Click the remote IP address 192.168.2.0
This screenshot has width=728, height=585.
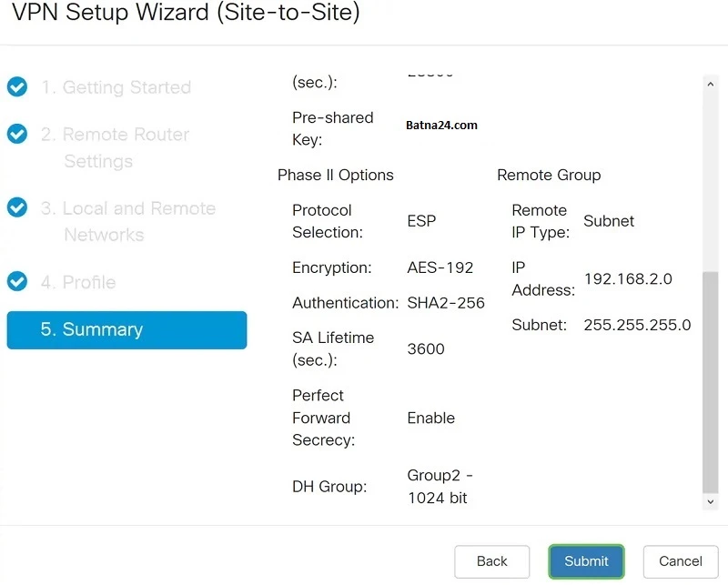pyautogui.click(x=628, y=279)
